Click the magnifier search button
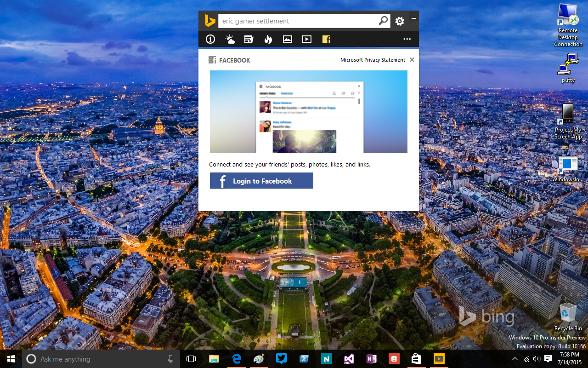 tap(383, 21)
